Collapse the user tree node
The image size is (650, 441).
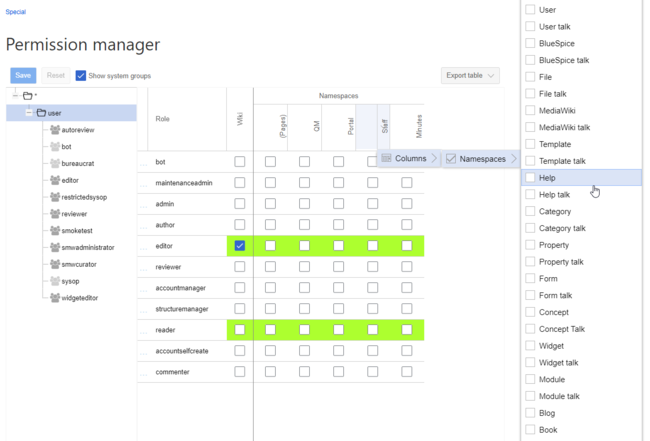tap(29, 113)
